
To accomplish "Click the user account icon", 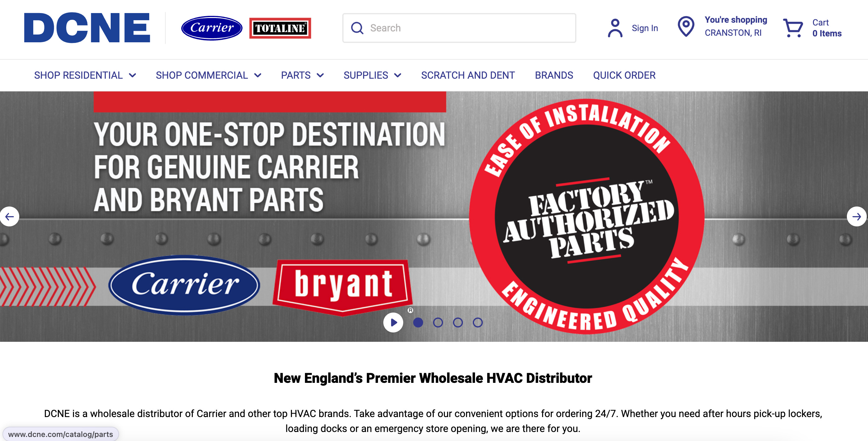I will click(615, 28).
